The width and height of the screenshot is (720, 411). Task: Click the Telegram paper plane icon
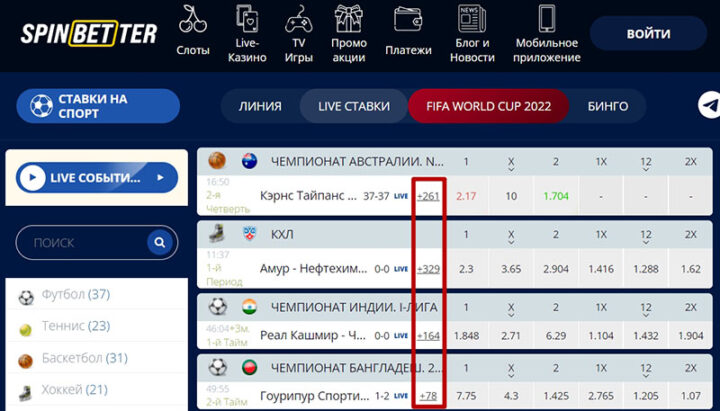click(x=709, y=106)
